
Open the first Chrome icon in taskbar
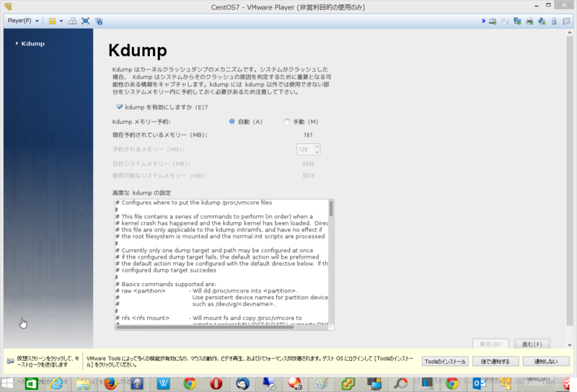[190, 383]
